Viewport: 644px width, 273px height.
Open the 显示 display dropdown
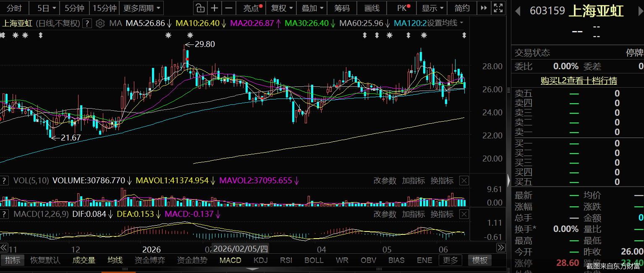pos(432,8)
